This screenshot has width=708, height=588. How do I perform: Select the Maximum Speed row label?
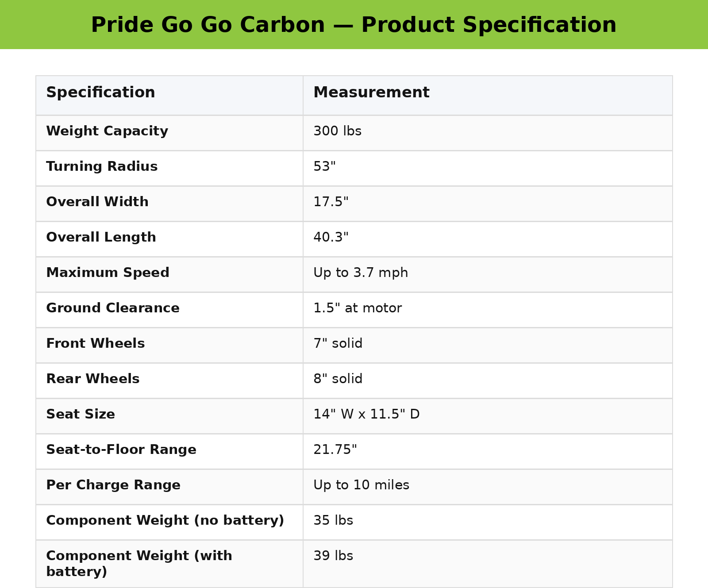[108, 273]
